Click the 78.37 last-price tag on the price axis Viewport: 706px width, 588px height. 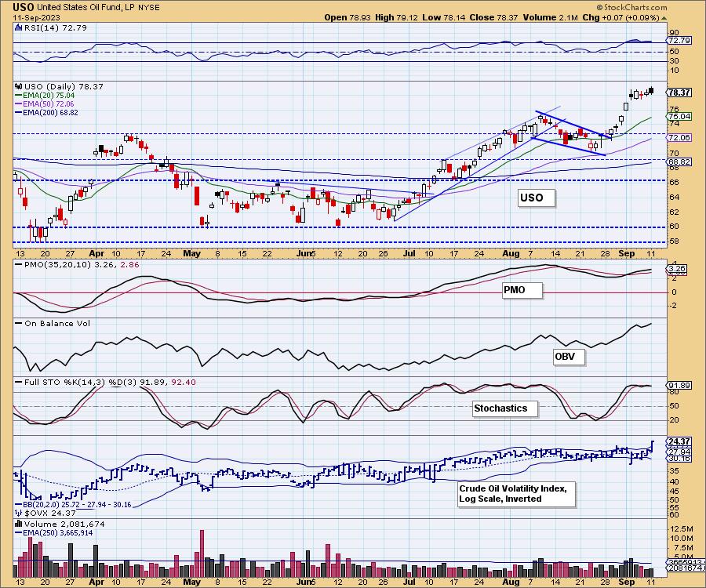point(679,93)
